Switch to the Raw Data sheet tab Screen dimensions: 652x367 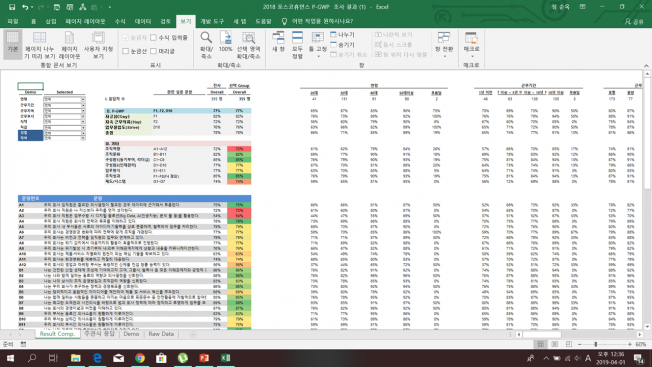coord(161,334)
